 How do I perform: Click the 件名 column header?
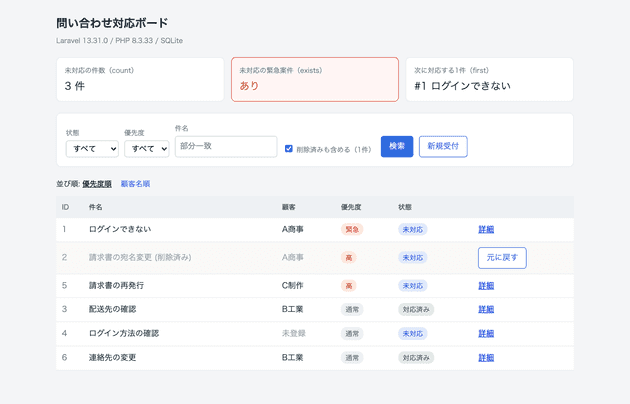coord(95,207)
